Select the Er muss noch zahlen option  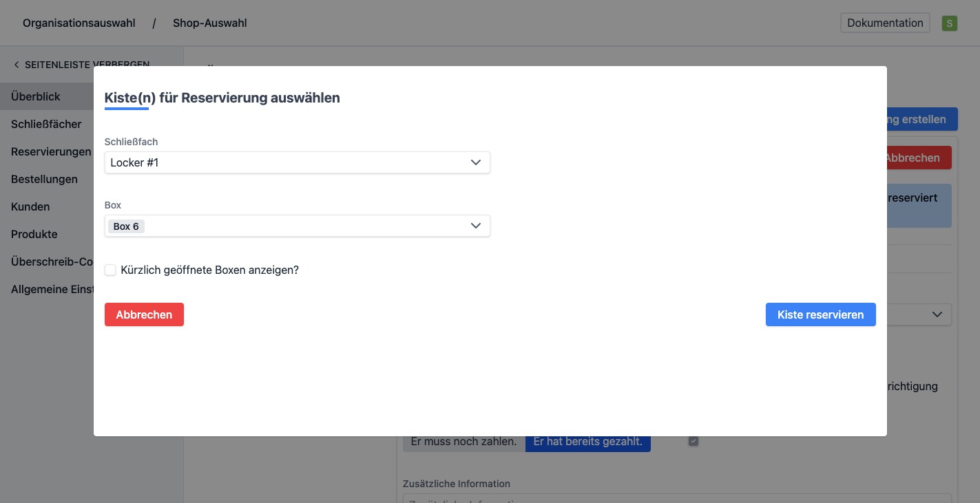coord(463,442)
